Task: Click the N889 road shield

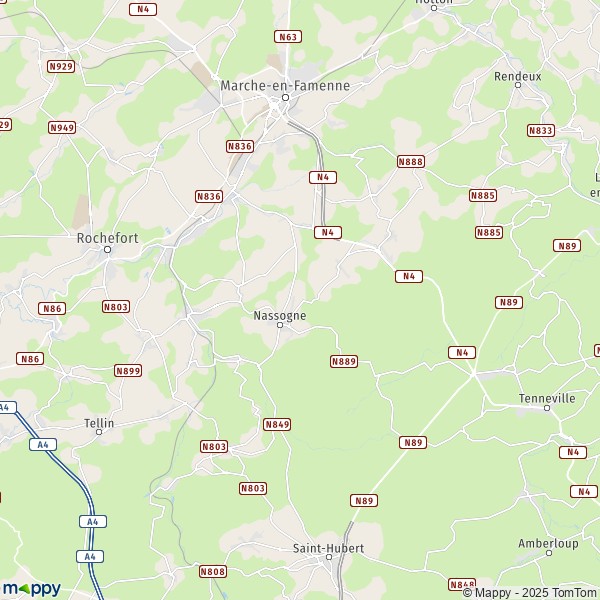Action: pyautogui.click(x=344, y=361)
